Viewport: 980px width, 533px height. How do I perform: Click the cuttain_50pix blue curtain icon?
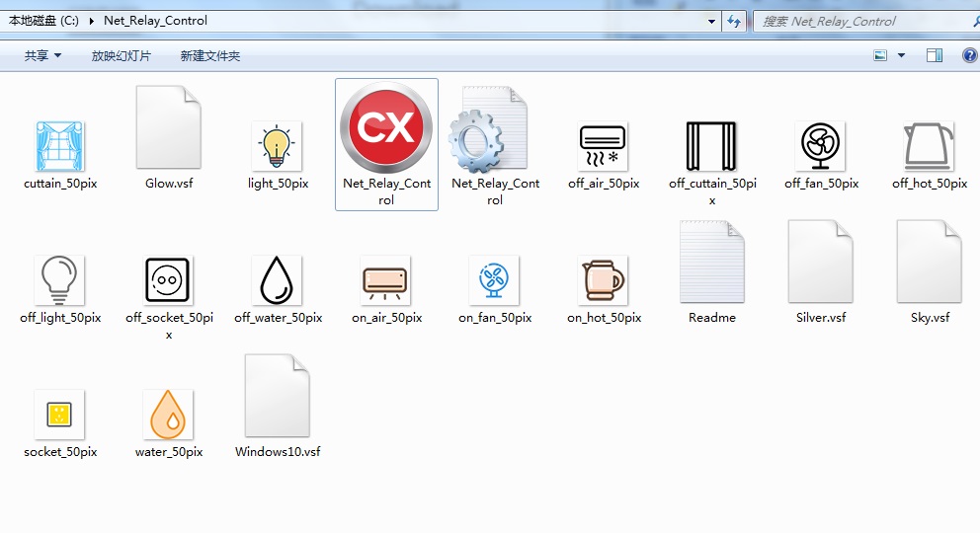(x=60, y=146)
